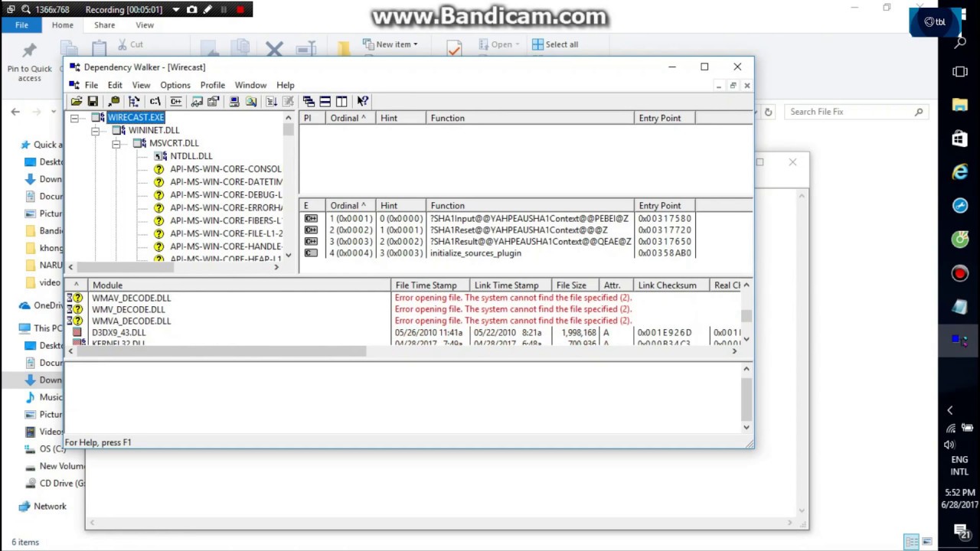Select NTDLL.DLL in the dependency tree
The height and width of the screenshot is (551, 980).
(x=191, y=156)
